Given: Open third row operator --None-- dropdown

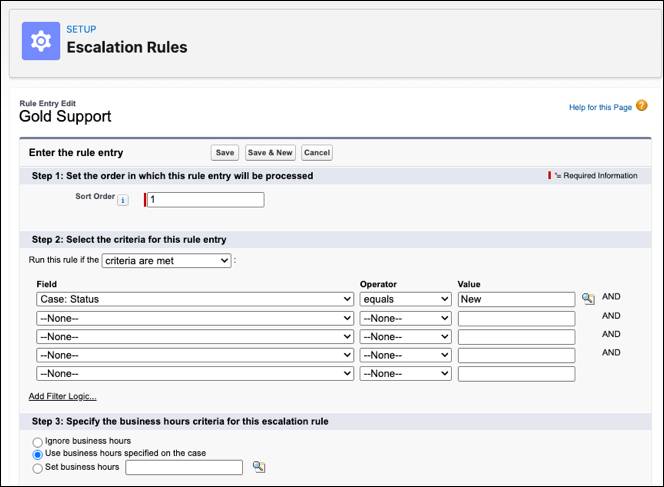Looking at the screenshot, I should 406,337.
